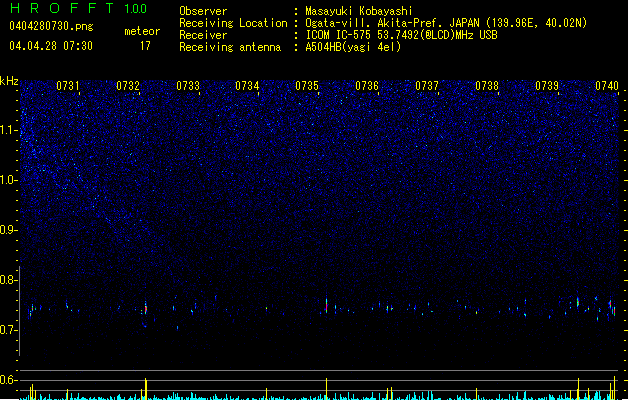Click the 0734 time marker

[247, 86]
